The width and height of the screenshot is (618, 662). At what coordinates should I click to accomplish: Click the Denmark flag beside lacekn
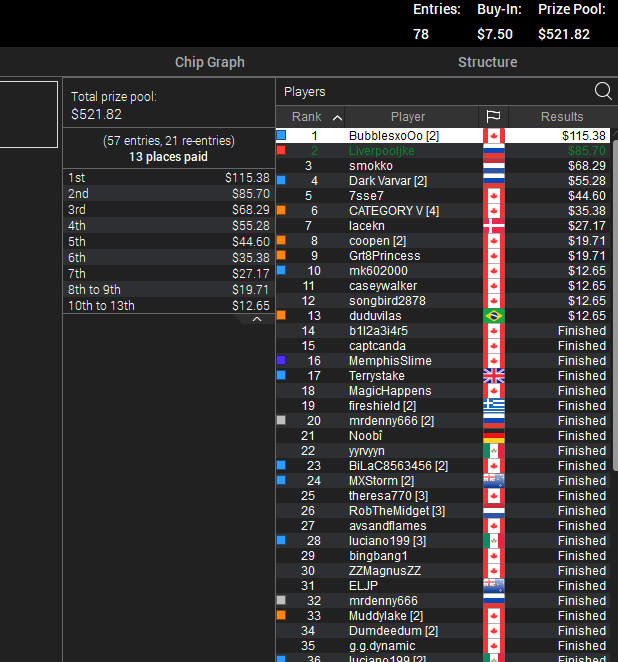click(x=493, y=226)
